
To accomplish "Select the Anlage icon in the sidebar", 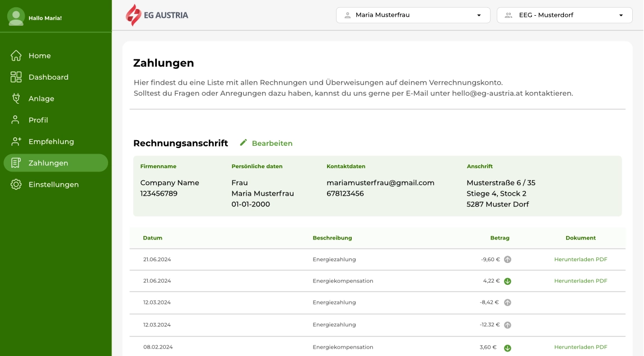I will coord(15,98).
